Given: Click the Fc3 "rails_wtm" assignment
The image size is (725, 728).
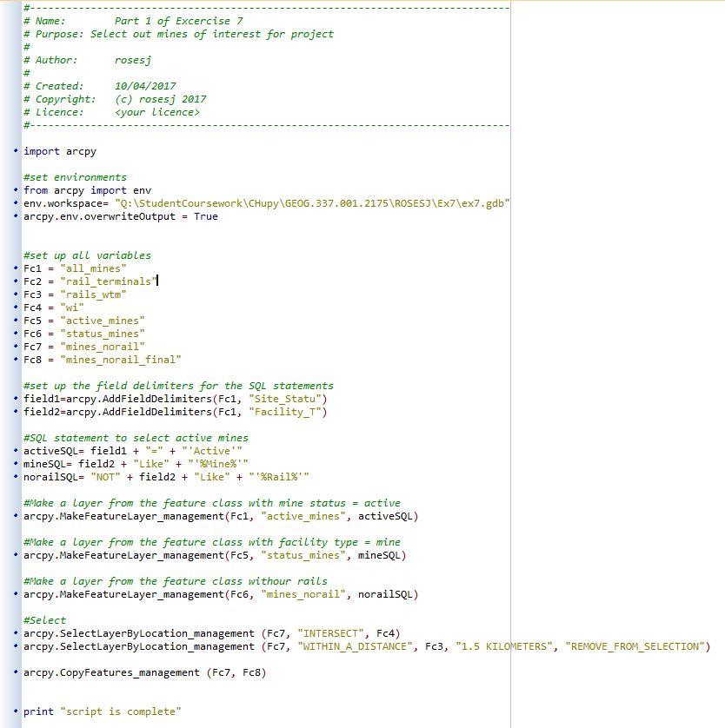Looking at the screenshot, I should click(x=75, y=295).
